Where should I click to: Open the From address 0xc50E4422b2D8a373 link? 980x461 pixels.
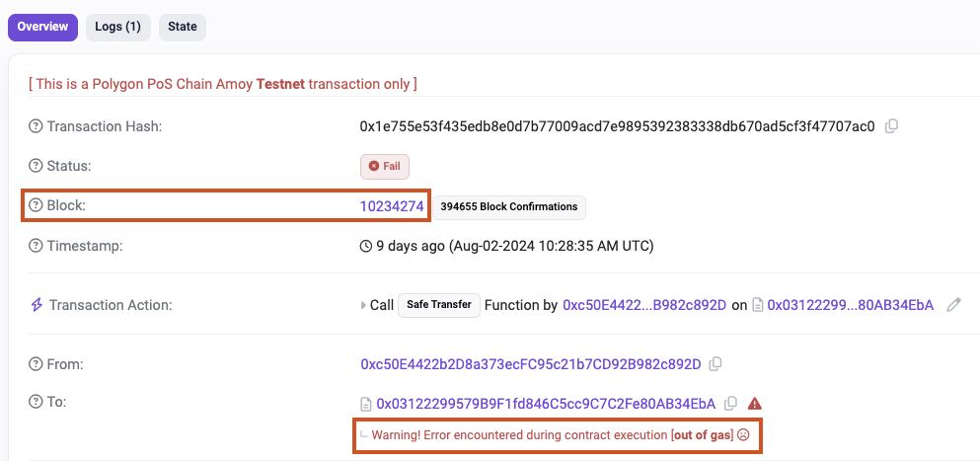click(x=531, y=364)
